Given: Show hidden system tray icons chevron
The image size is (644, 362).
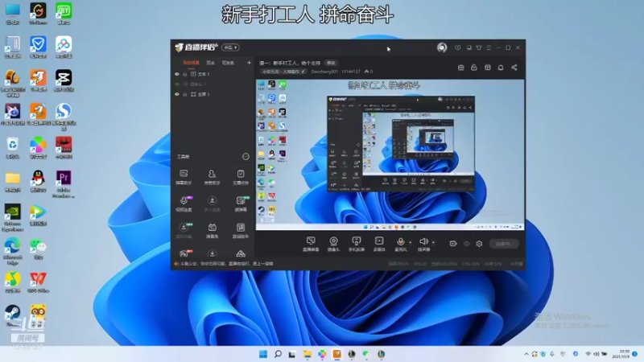Looking at the screenshot, I should pos(526,354).
